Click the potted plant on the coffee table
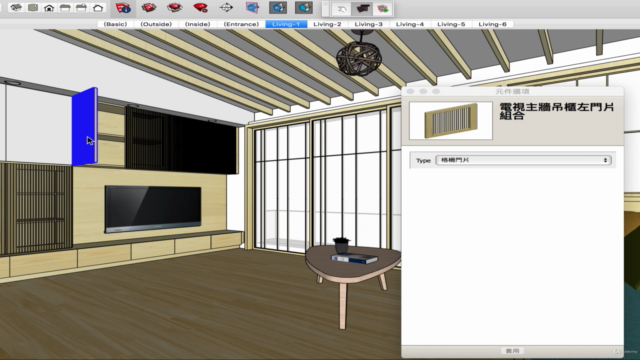Screen dimensions: 640x360 coord(341,245)
